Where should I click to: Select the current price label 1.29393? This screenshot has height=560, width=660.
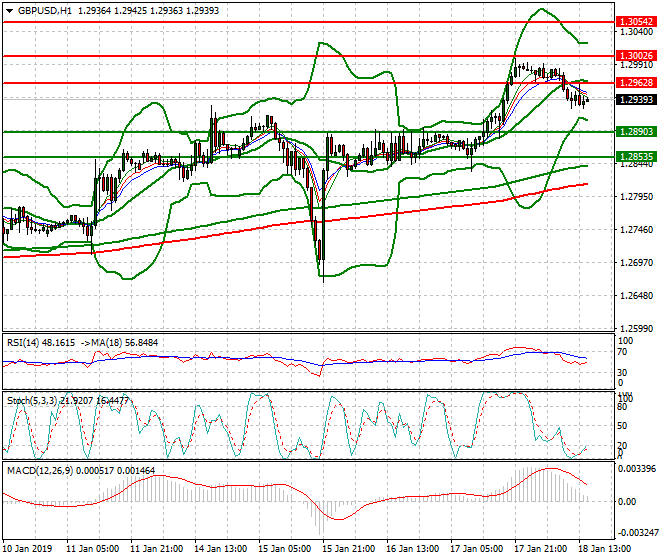click(636, 99)
